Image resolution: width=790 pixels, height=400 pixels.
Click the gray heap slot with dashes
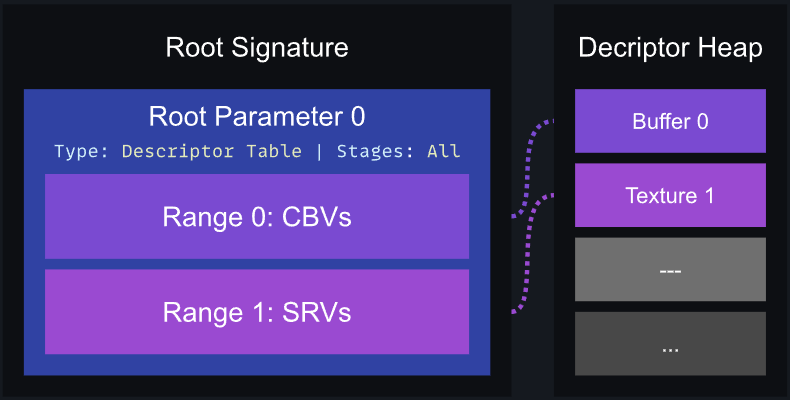click(670, 270)
